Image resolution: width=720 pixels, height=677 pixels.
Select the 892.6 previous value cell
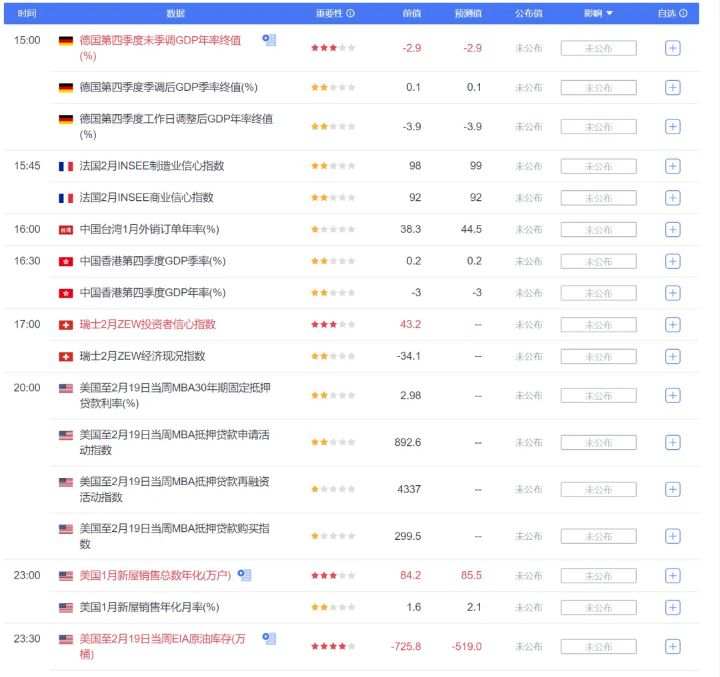(407, 442)
